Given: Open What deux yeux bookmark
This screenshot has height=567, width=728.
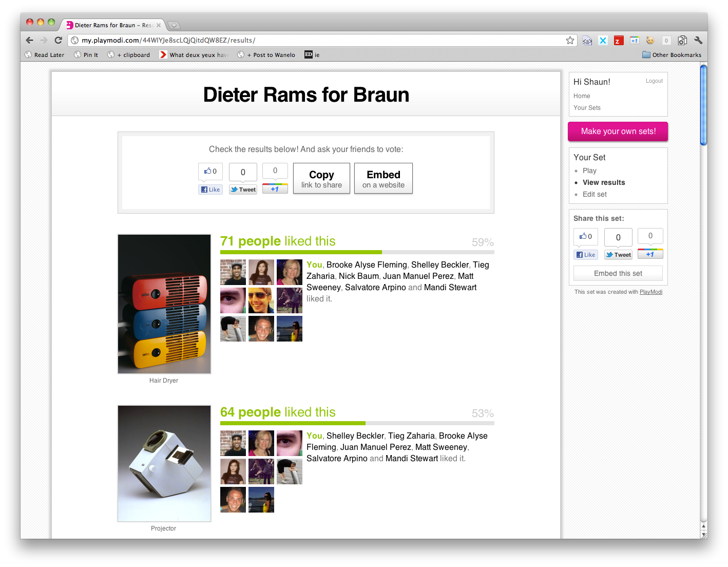Looking at the screenshot, I should (194, 54).
